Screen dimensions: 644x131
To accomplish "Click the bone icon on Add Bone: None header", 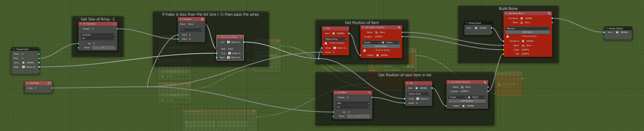I will (x=549, y=13).
